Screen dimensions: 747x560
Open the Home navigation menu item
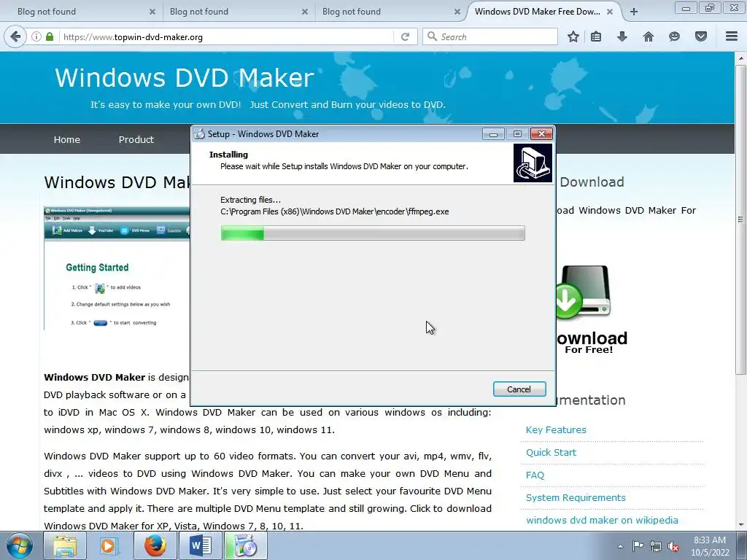(x=66, y=139)
